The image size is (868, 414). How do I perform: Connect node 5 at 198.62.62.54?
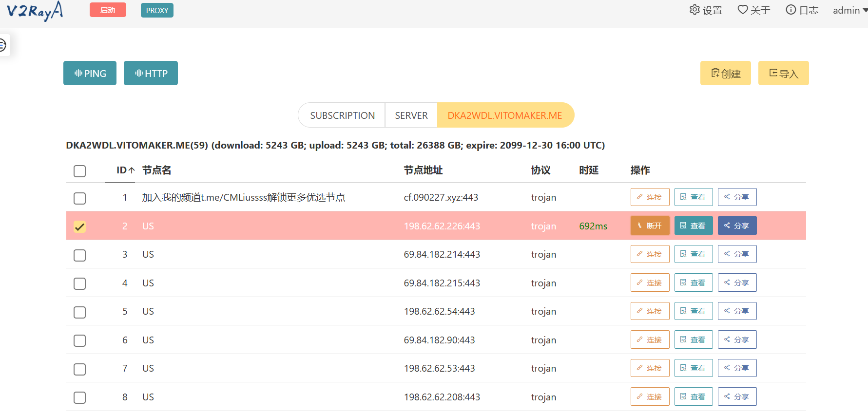click(650, 311)
